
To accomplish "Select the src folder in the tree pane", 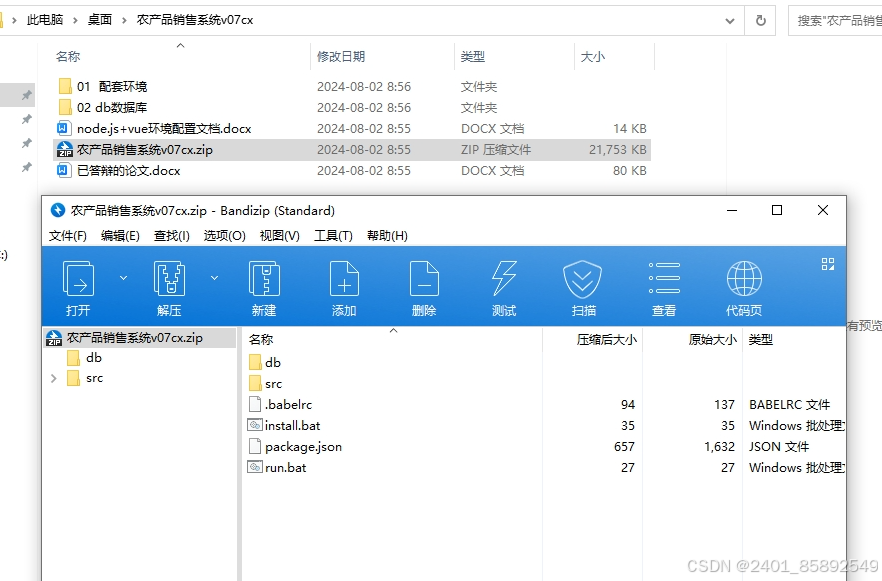I will 84,379.
